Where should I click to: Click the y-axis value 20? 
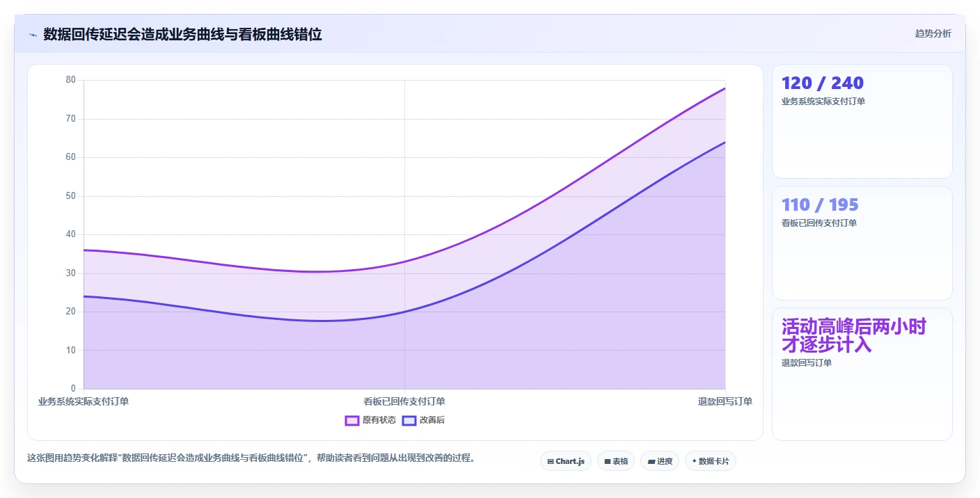coord(70,312)
